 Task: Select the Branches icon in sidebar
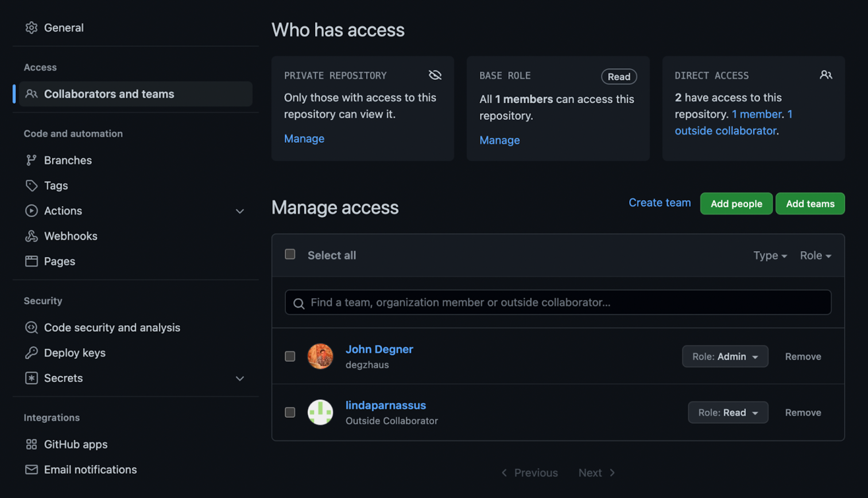[32, 160]
